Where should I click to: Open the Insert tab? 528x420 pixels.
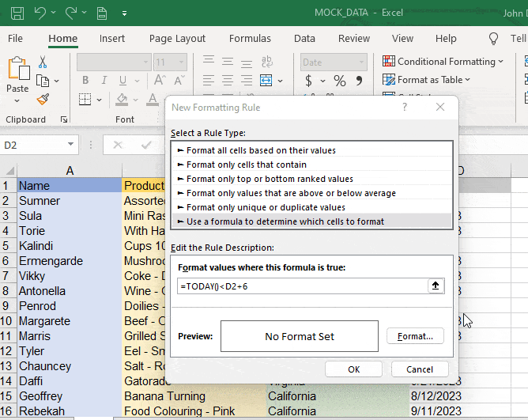[x=111, y=39]
